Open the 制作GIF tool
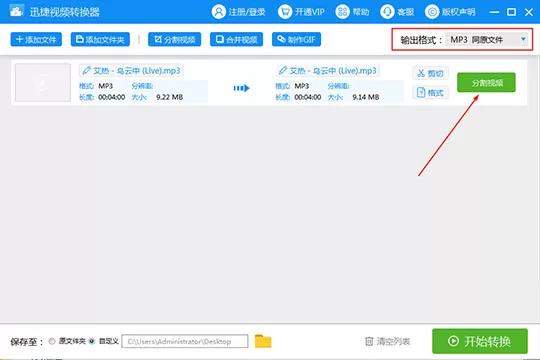The height and width of the screenshot is (360, 540). pos(296,39)
